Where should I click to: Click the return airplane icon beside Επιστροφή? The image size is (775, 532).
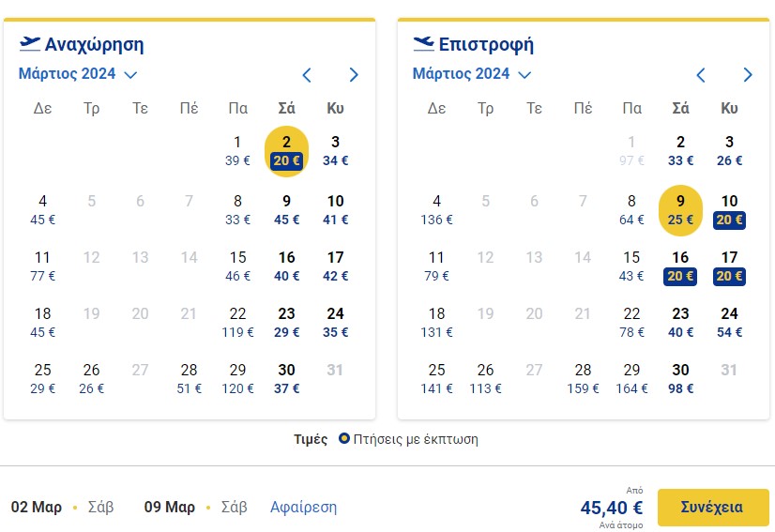click(x=423, y=43)
